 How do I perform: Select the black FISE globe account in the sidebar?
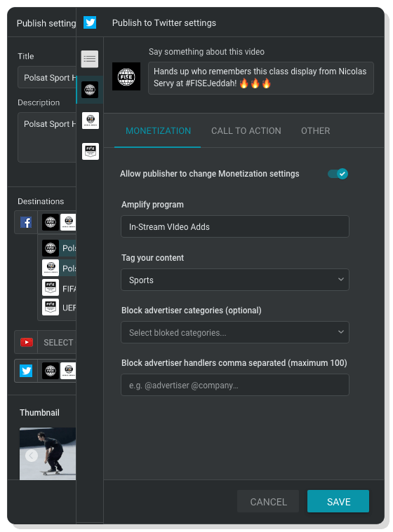click(x=90, y=90)
